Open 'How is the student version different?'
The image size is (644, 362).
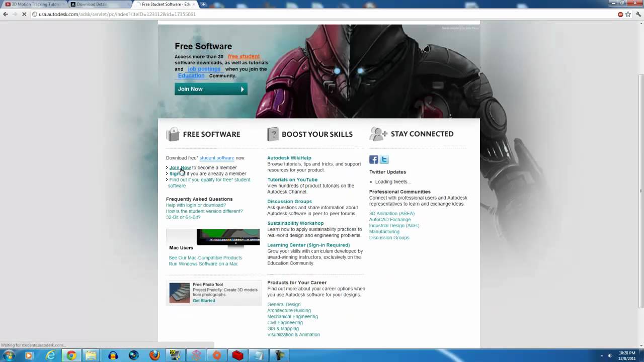pyautogui.click(x=204, y=211)
